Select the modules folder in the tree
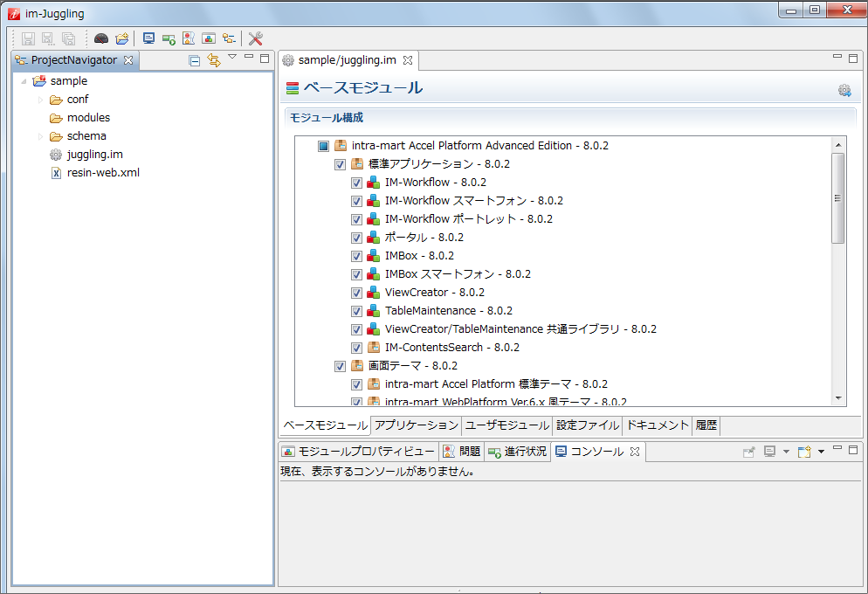Screen dimensions: 868x594 click(x=79, y=118)
